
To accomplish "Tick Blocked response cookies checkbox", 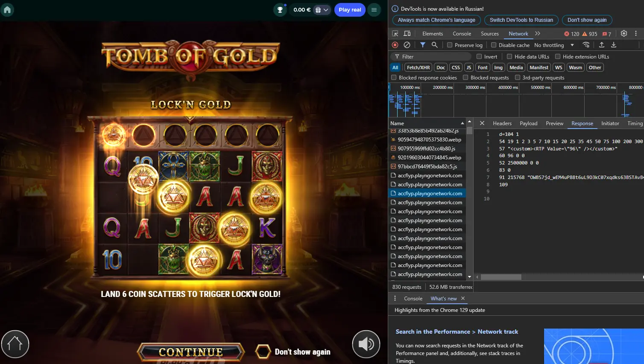I will [394, 77].
